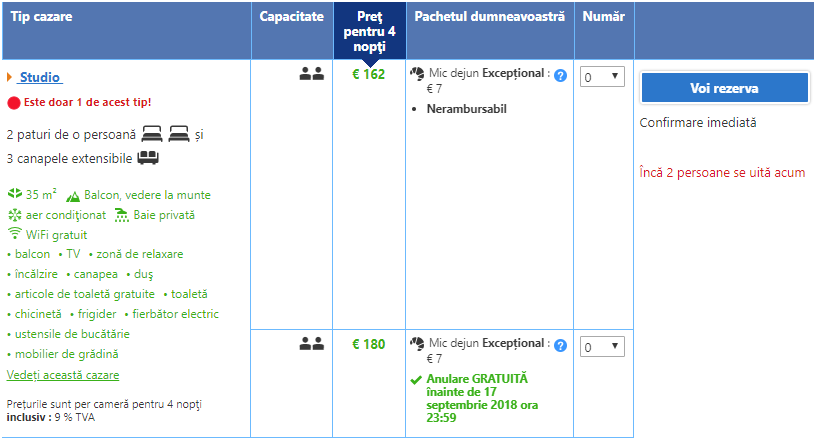Open room number dropdown for €162 offer

pyautogui.click(x=602, y=77)
